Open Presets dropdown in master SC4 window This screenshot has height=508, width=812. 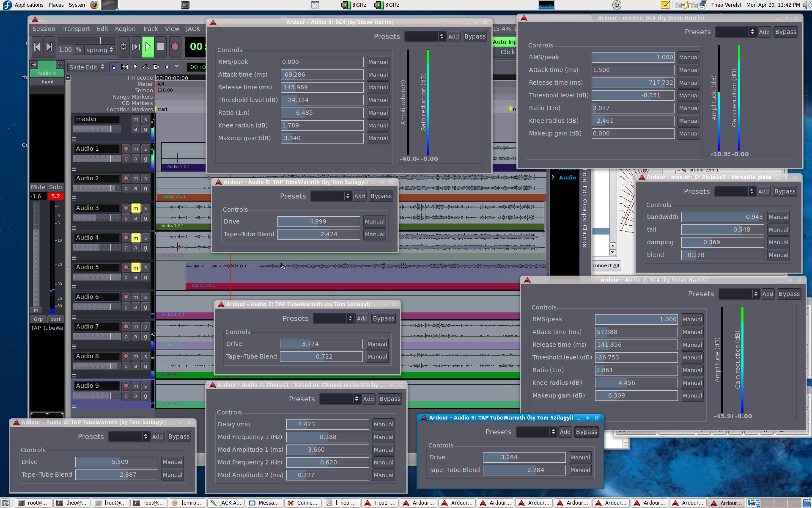point(735,32)
